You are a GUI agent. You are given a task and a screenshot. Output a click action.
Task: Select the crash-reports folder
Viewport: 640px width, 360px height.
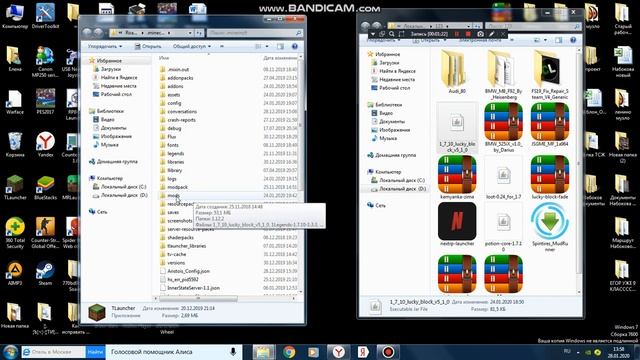(x=181, y=120)
